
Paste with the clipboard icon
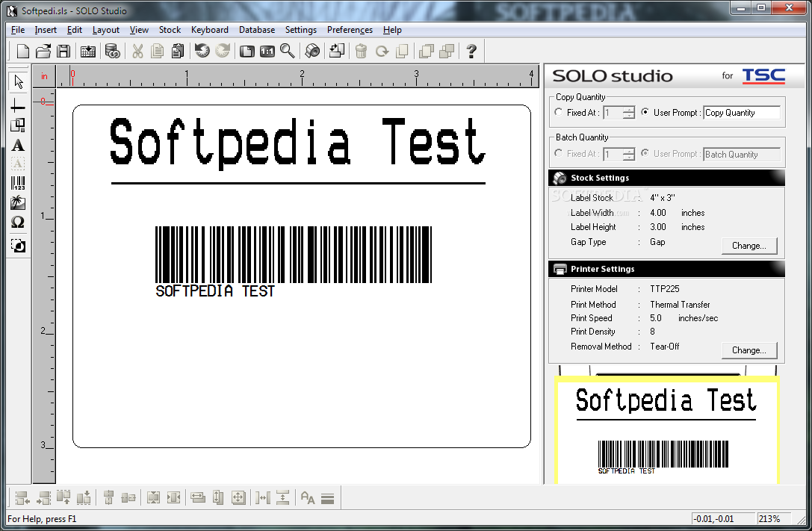(x=178, y=51)
